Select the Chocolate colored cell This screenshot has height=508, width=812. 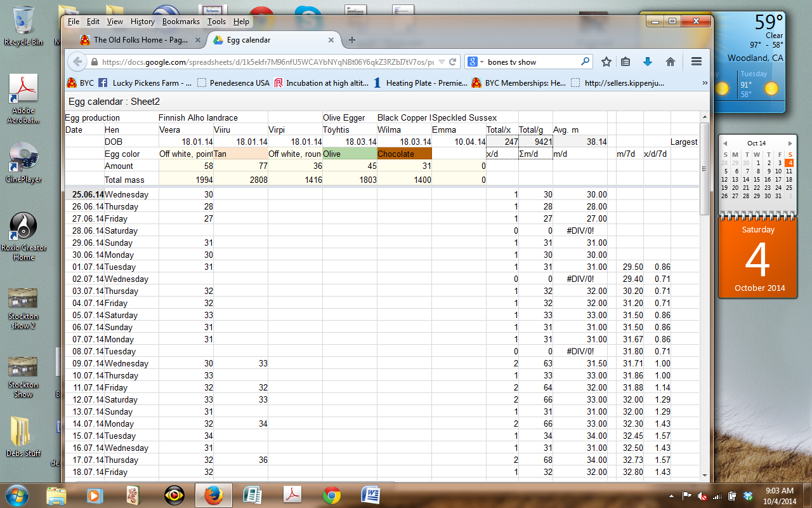404,154
